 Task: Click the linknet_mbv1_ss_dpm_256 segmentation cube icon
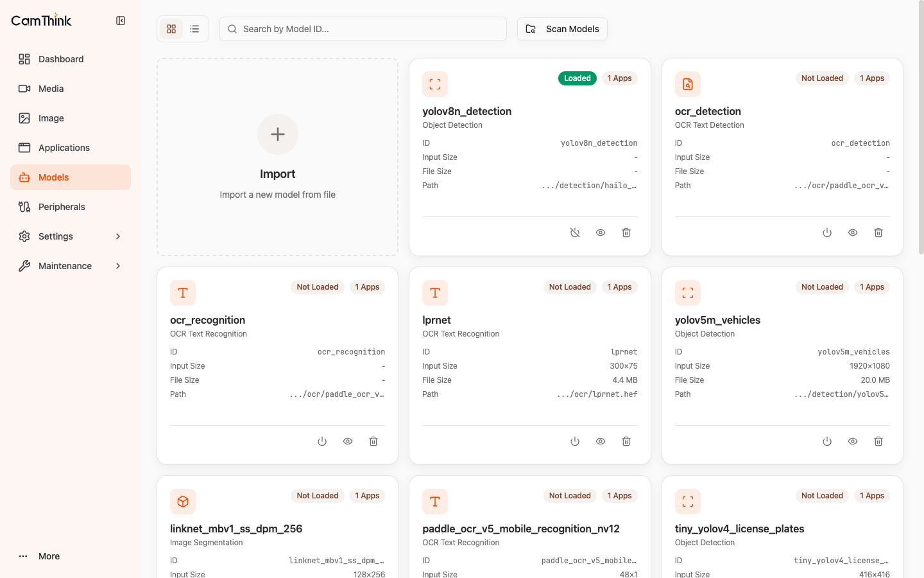[183, 502]
